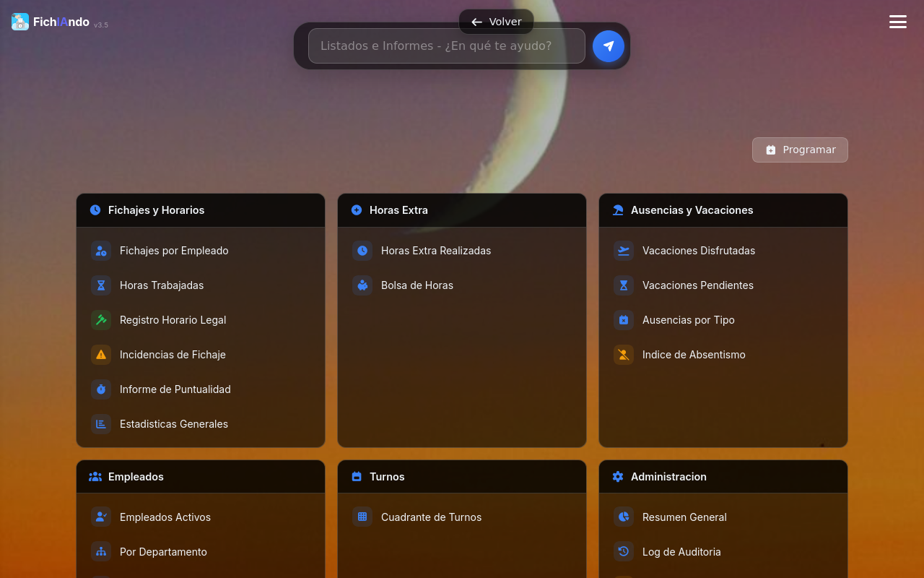
Task: Open the Horas Trabajadas report
Action: point(201,285)
